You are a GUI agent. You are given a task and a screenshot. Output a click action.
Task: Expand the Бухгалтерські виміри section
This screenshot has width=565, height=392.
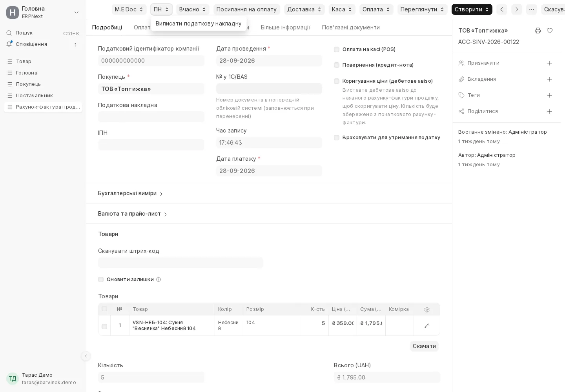tap(130, 193)
